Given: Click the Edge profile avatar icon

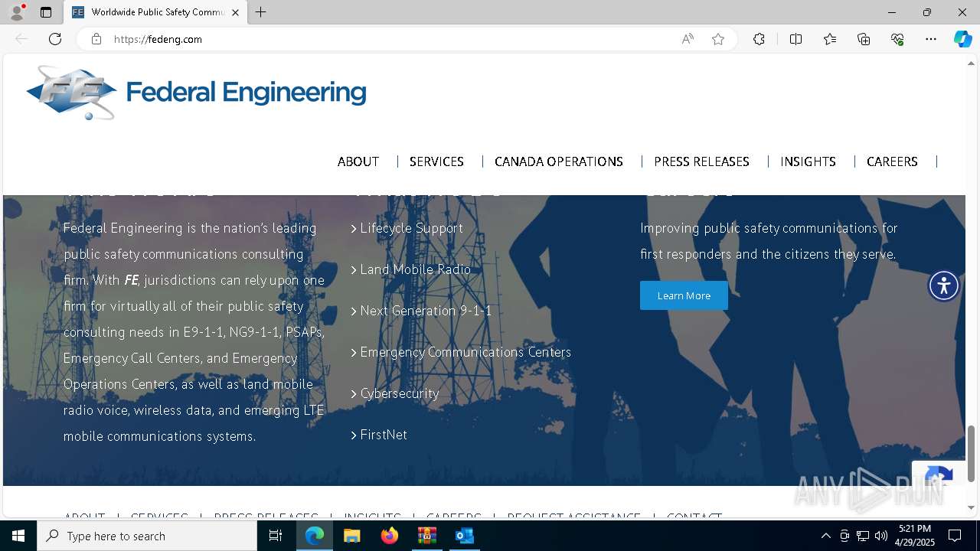Looking at the screenshot, I should (x=16, y=12).
